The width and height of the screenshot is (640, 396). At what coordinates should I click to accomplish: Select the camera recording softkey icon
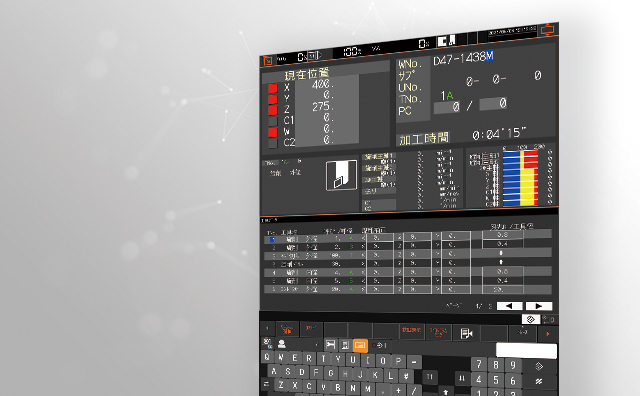pos(466,333)
